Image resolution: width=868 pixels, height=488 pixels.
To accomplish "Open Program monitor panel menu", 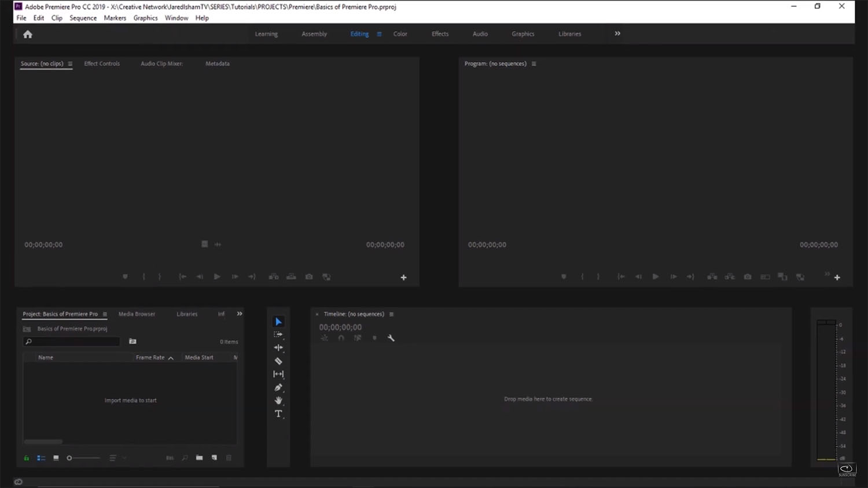I will click(x=534, y=64).
